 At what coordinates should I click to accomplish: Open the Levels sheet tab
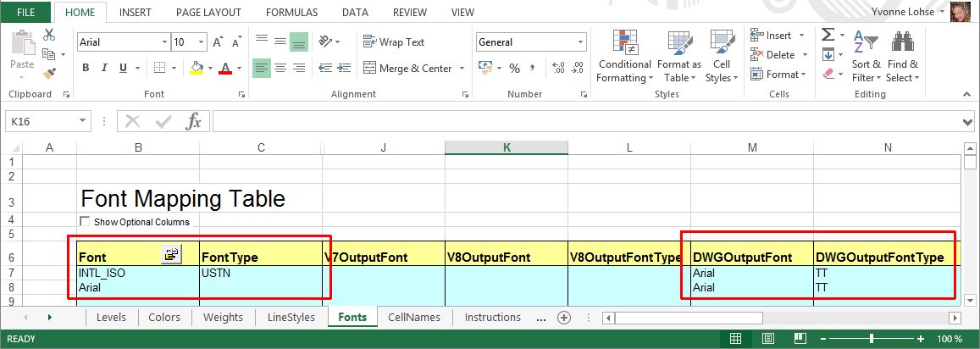pos(111,317)
